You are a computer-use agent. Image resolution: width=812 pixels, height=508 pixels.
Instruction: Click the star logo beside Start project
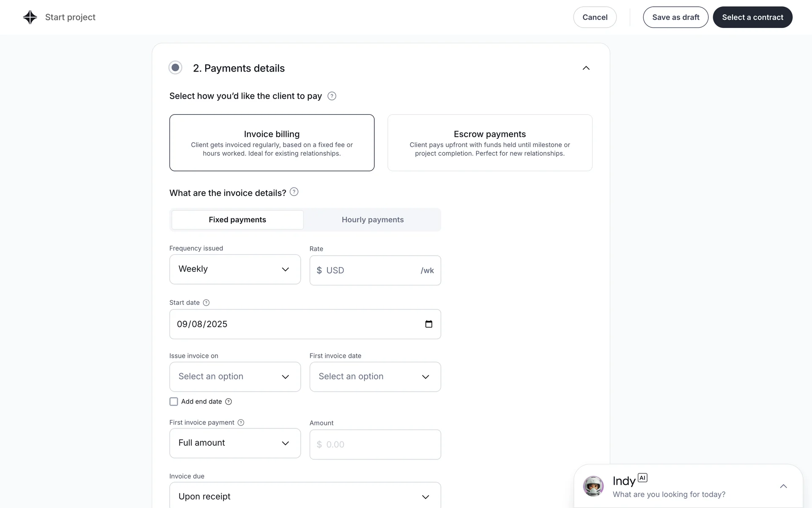(30, 17)
